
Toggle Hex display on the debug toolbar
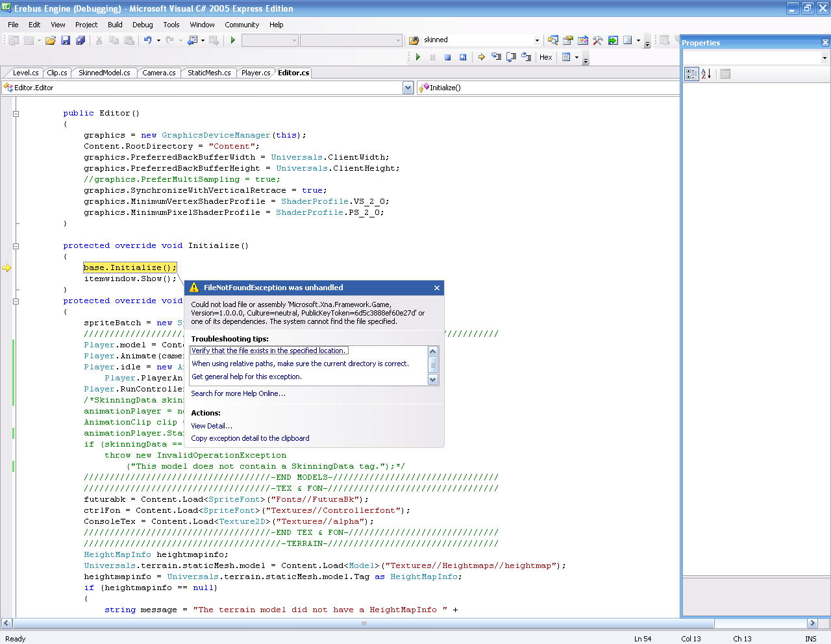coord(546,57)
